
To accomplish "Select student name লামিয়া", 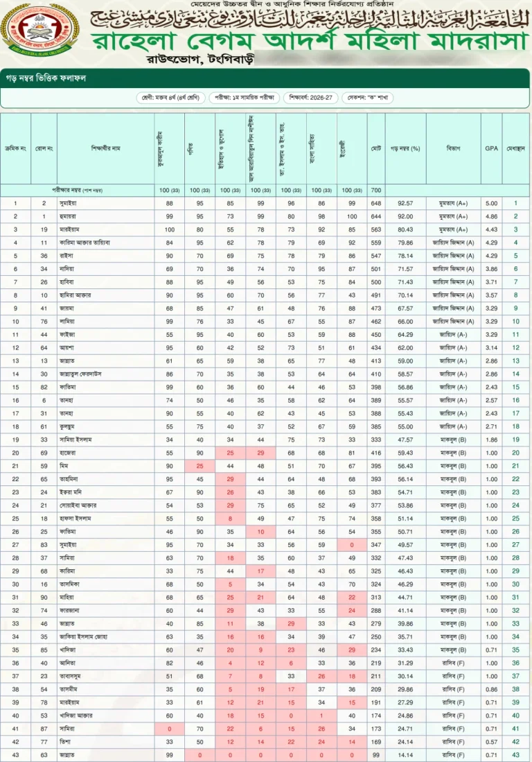I will click(x=67, y=321).
